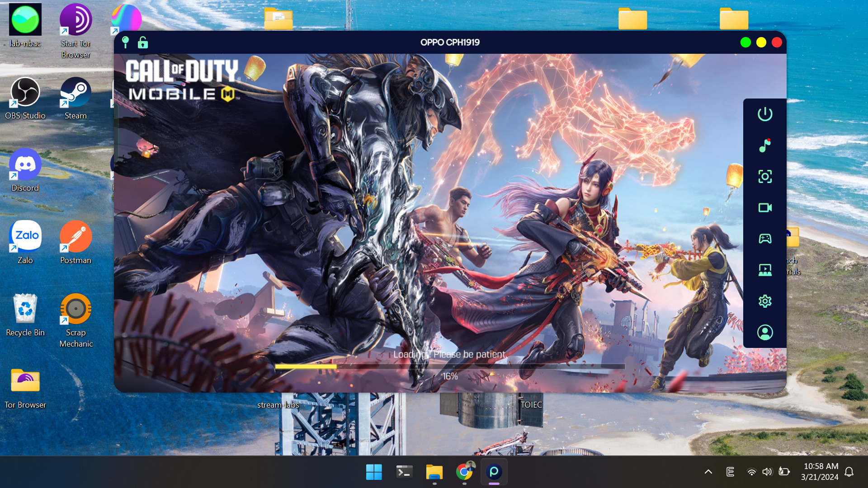Open the Zalo desktop shortcut

25,243
